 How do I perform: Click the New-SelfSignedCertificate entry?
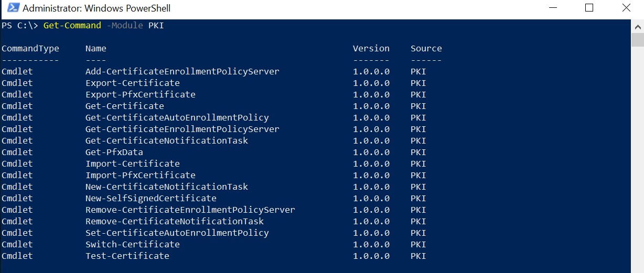pyautogui.click(x=151, y=198)
